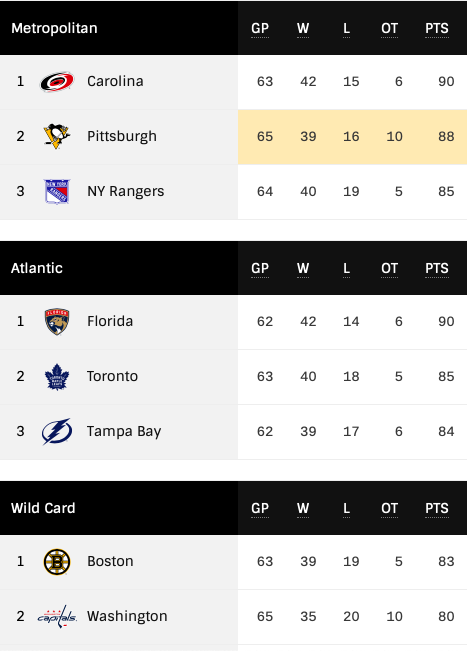Click the Washington Capitals logo
Viewport: 467px width, 651px height.
click(57, 617)
